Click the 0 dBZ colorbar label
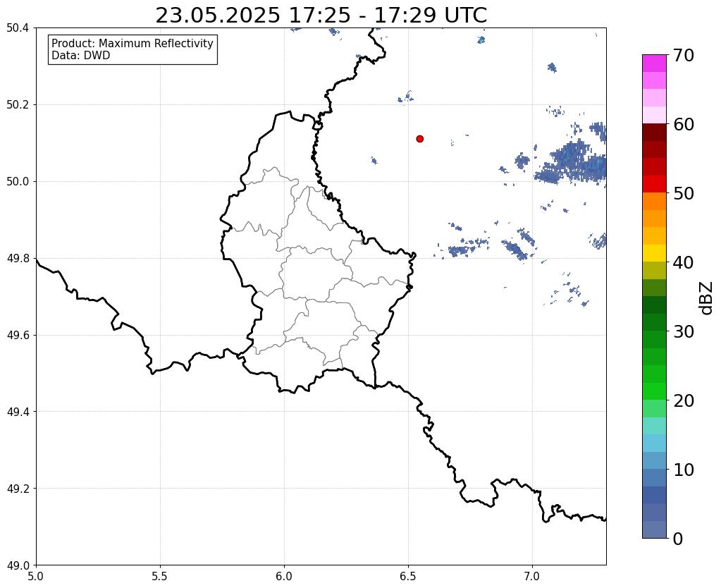The image size is (721, 588). coord(678,539)
